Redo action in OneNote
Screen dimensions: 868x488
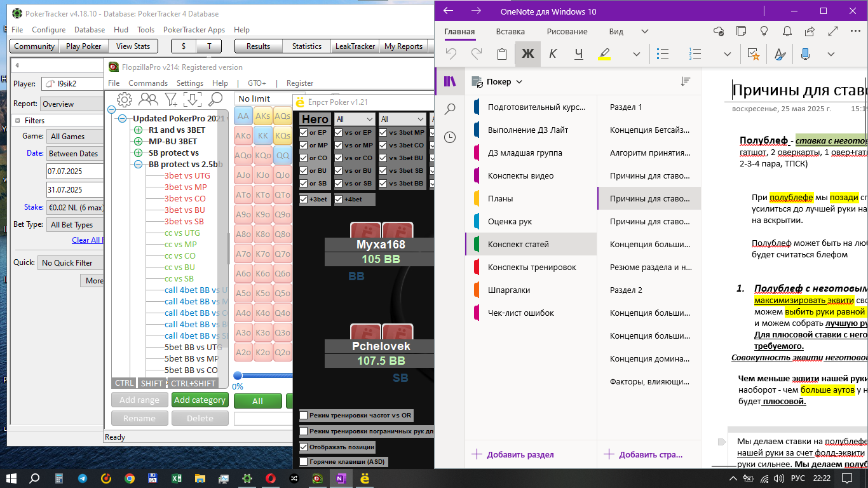click(x=476, y=54)
